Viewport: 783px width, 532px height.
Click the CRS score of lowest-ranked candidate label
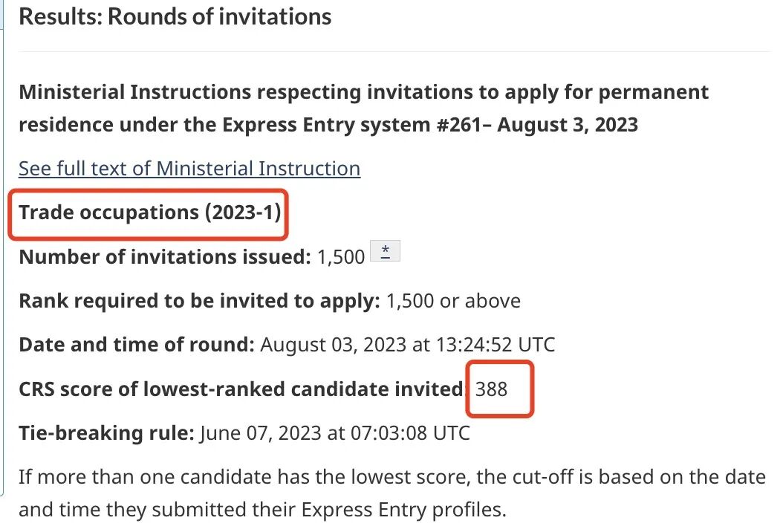pyautogui.click(x=242, y=389)
